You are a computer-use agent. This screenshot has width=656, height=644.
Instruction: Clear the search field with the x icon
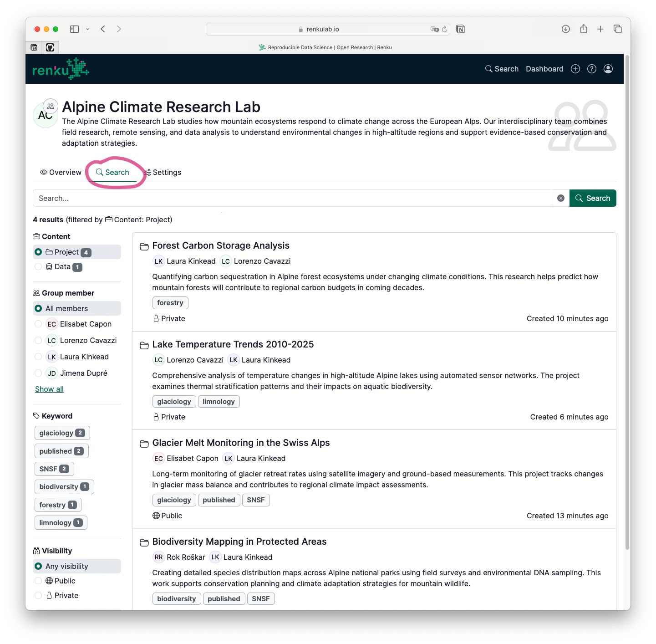[560, 198]
